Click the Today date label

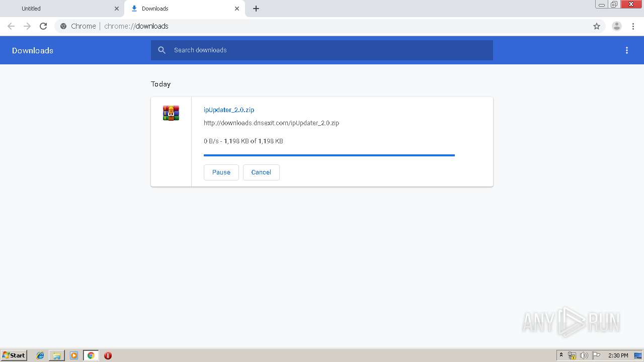coord(161,84)
